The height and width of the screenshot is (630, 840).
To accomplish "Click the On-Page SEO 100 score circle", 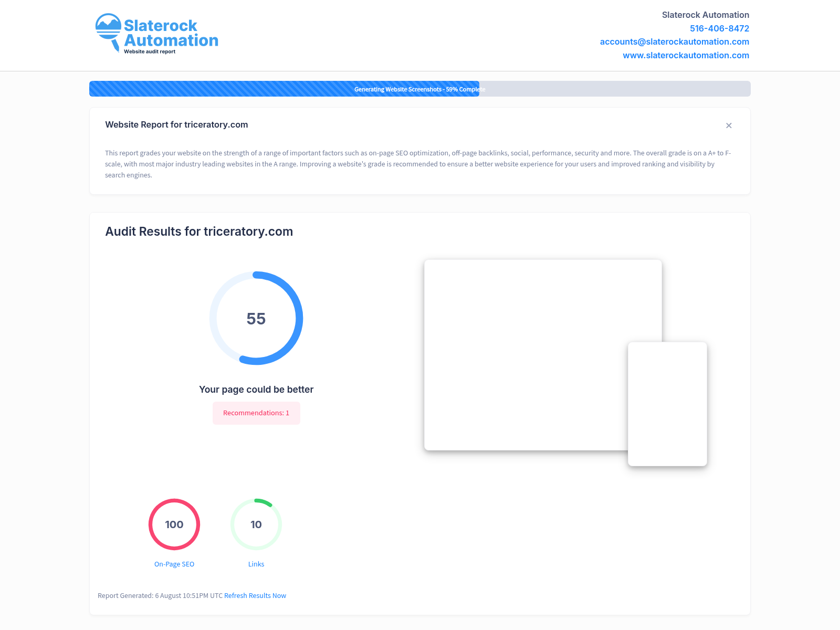I will (x=174, y=524).
